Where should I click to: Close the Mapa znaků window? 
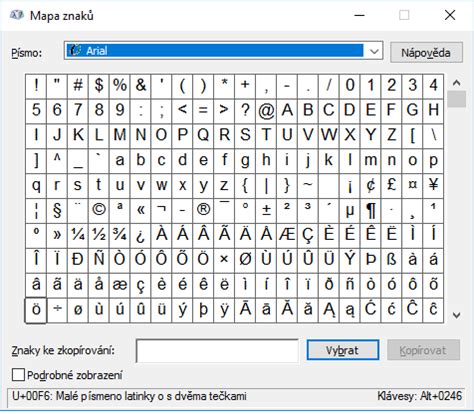(450, 15)
